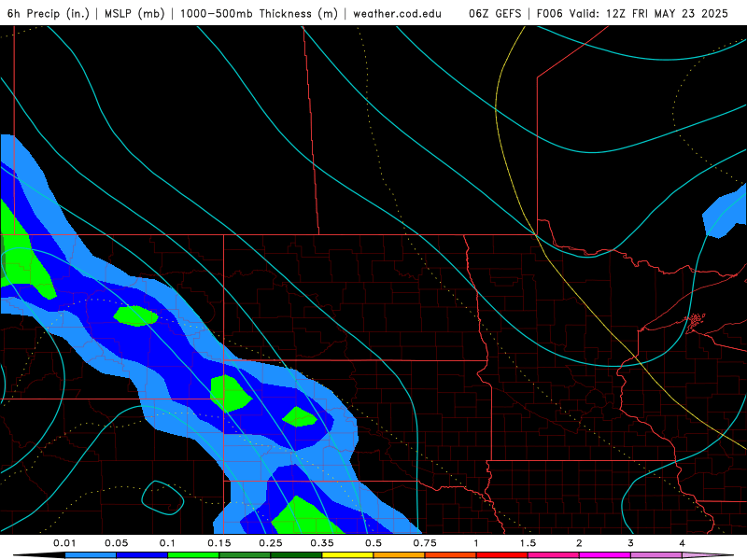Select the violet 3–4 legend swatch
747x560 pixels.
pos(656,555)
